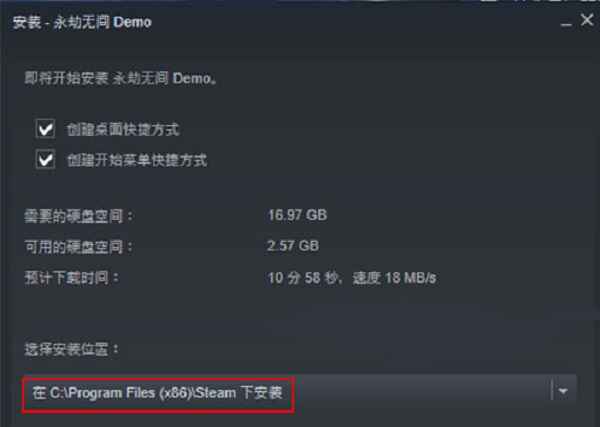Viewport: 600px width, 427px height.
Task: Click the 16.97 GB required space value
Action: click(297, 215)
